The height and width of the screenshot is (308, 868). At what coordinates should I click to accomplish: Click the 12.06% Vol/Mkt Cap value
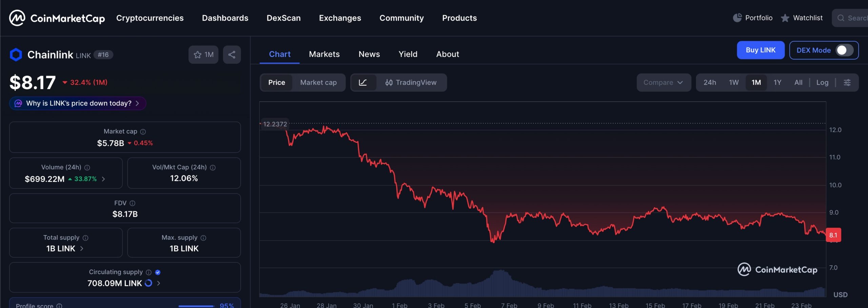tap(184, 178)
